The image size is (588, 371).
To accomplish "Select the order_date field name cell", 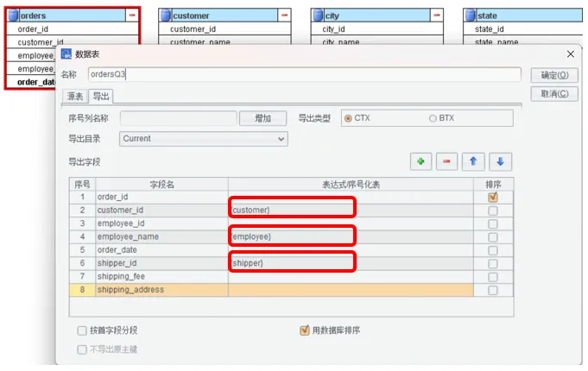I will 161,250.
